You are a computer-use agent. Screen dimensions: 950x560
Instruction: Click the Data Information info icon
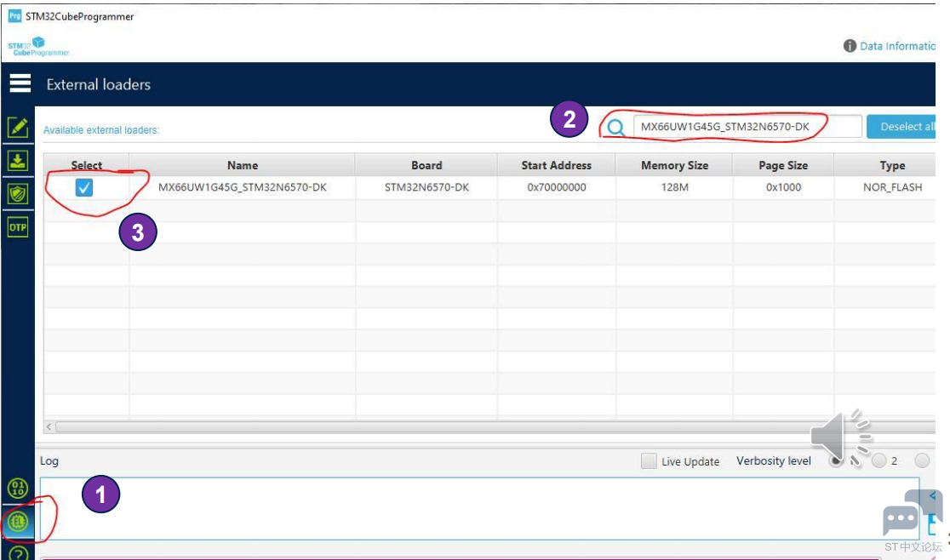pos(849,46)
